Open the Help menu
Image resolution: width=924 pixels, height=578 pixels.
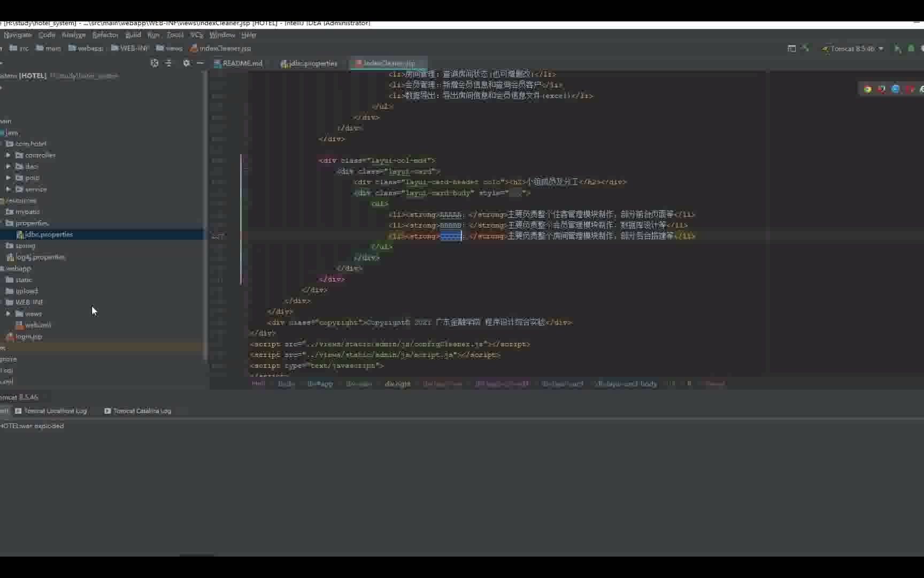[249, 35]
